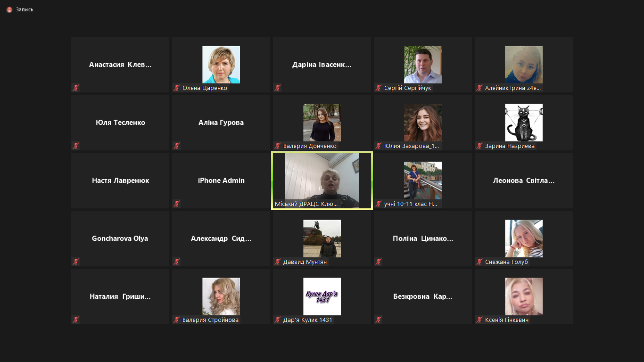
Task: Select Юлия Захарова's profile picture
Action: coord(423,122)
